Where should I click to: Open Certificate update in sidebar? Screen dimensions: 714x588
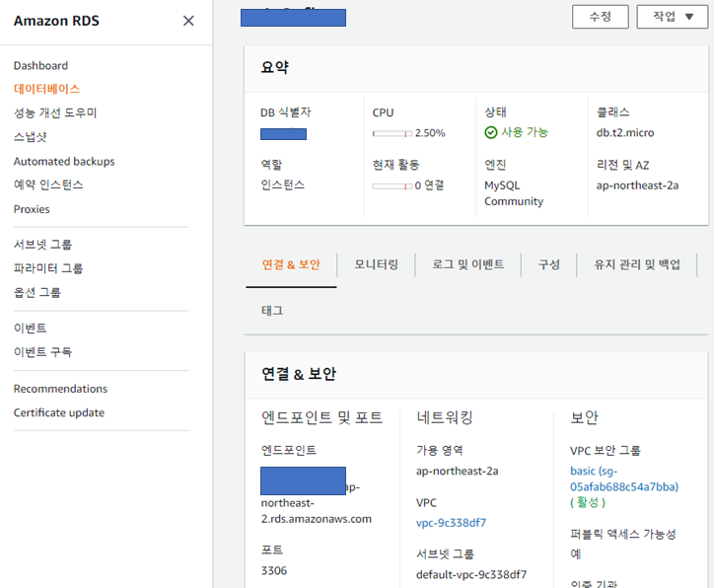click(x=59, y=412)
